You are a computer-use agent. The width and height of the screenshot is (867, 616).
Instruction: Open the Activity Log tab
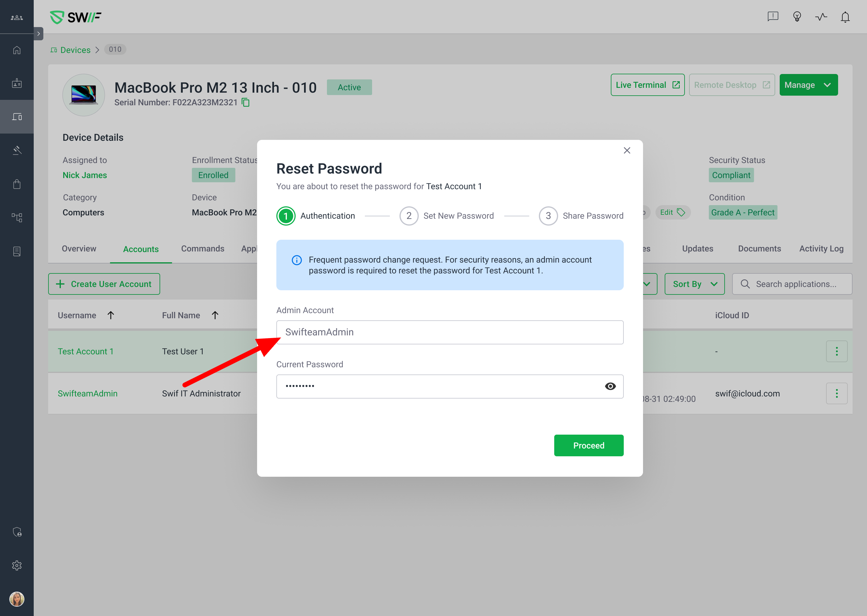pos(821,249)
